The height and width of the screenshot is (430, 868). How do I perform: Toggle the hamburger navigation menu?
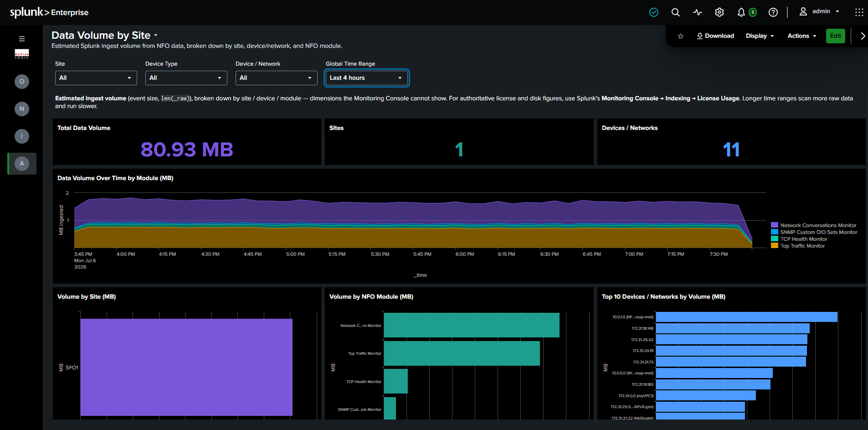coord(22,39)
